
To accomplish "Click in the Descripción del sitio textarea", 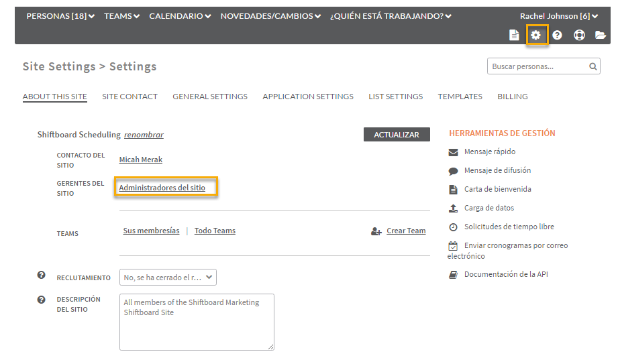I will coord(197,322).
